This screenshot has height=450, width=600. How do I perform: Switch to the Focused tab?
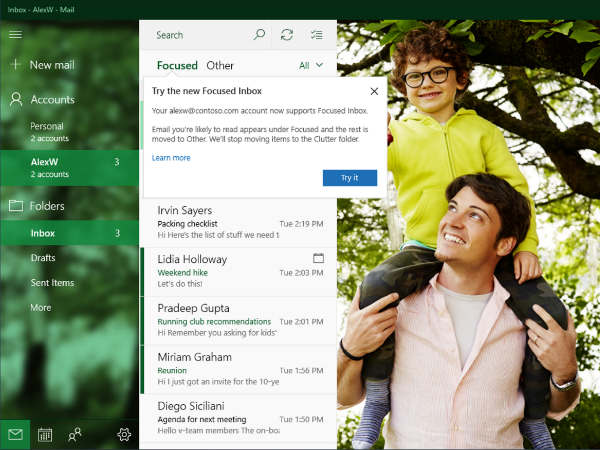click(177, 65)
